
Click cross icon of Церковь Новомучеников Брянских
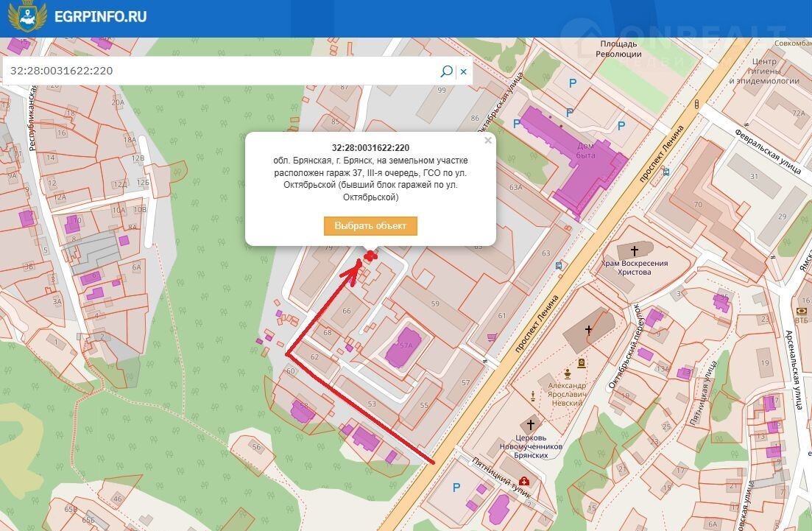(530, 424)
